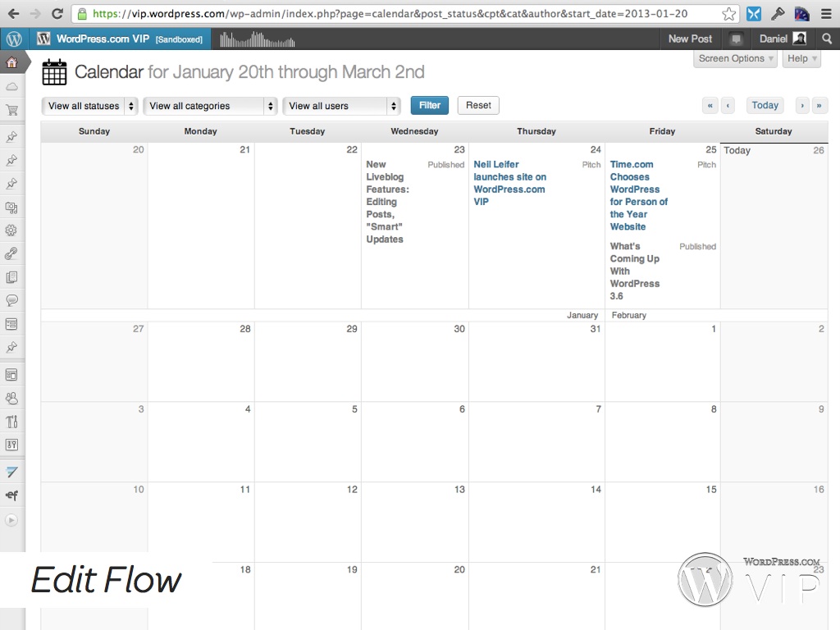Viewport: 840px width, 630px height.
Task: Jump to Today in the calendar
Action: tap(765, 106)
